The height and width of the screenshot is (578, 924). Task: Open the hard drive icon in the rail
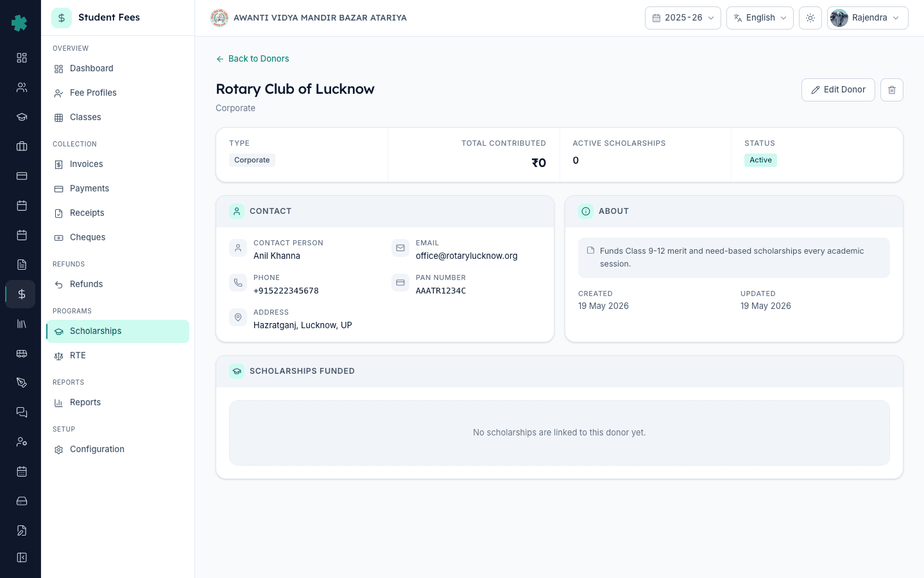coord(22,501)
